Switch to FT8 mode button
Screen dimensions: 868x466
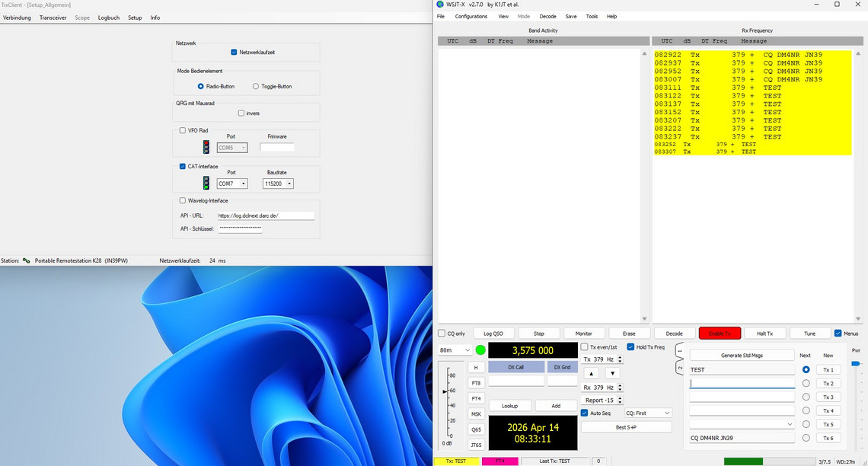476,383
